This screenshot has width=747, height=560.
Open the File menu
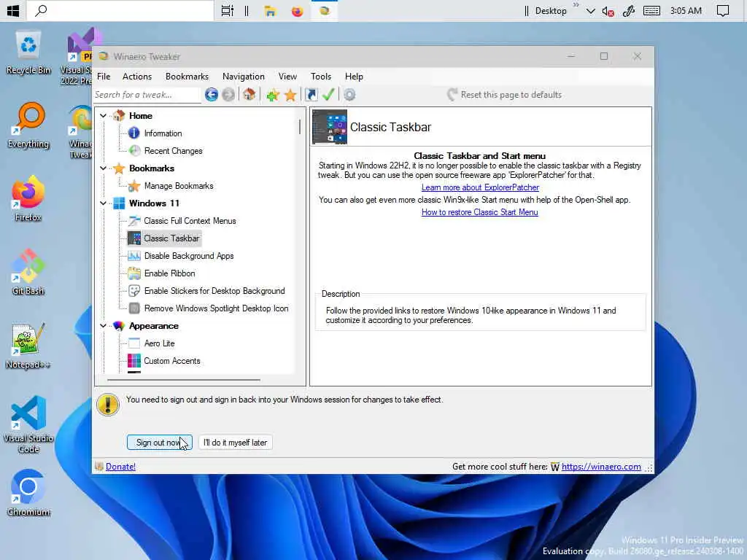tap(104, 77)
